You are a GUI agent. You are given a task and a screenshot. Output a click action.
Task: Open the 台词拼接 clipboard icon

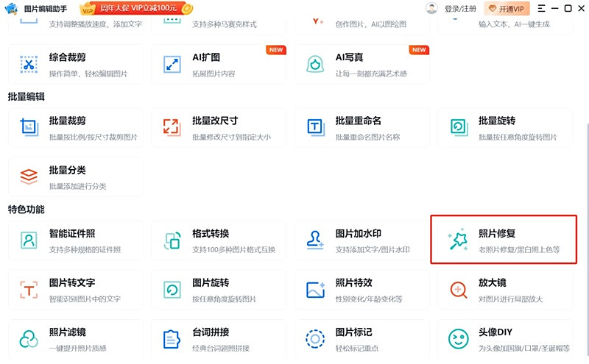pos(172,339)
